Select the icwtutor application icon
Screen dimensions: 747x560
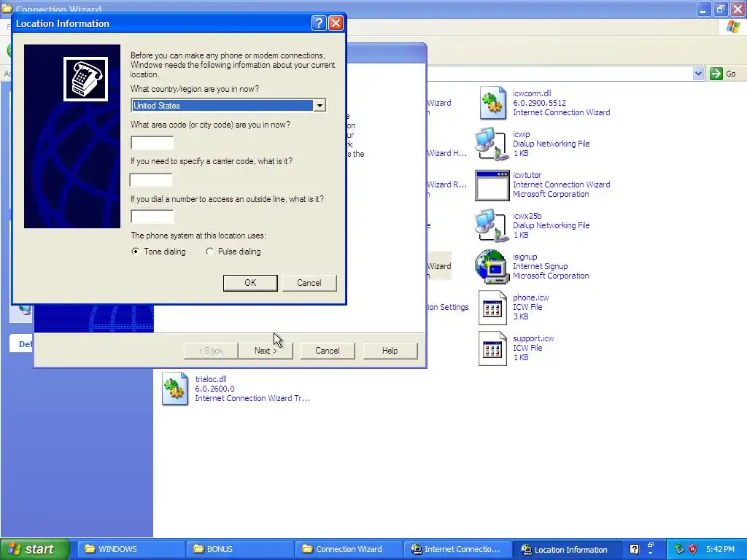click(x=492, y=186)
